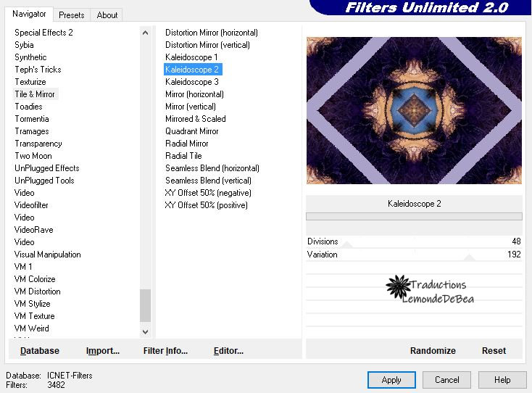Viewport: 532px width, 393px height.
Task: Select Seamless Blend (horizontal) filter
Action: coord(212,168)
